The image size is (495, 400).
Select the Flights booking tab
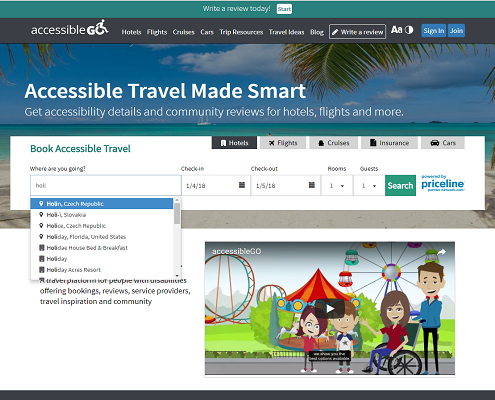click(x=283, y=143)
